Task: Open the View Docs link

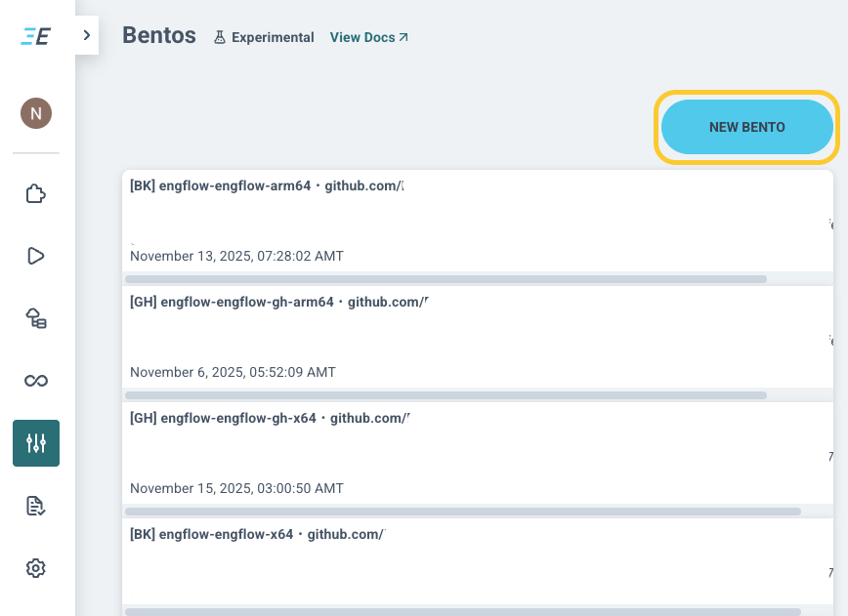Action: point(369,37)
